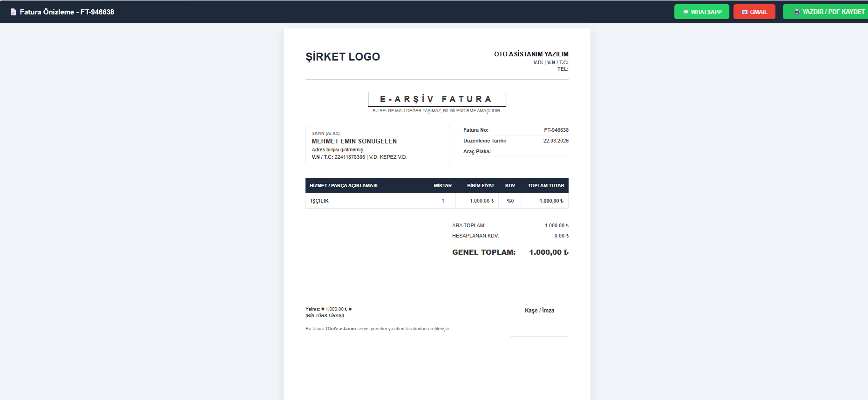Select the IŞÇILIK row description cell
Screen dimensions: 868x400
pos(320,201)
